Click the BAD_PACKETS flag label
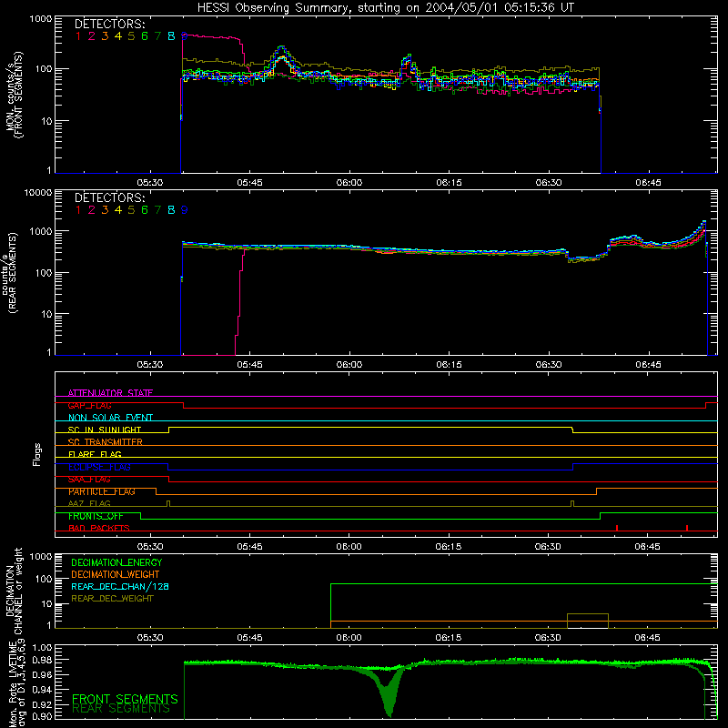Image resolution: width=728 pixels, height=728 pixels. point(99,529)
